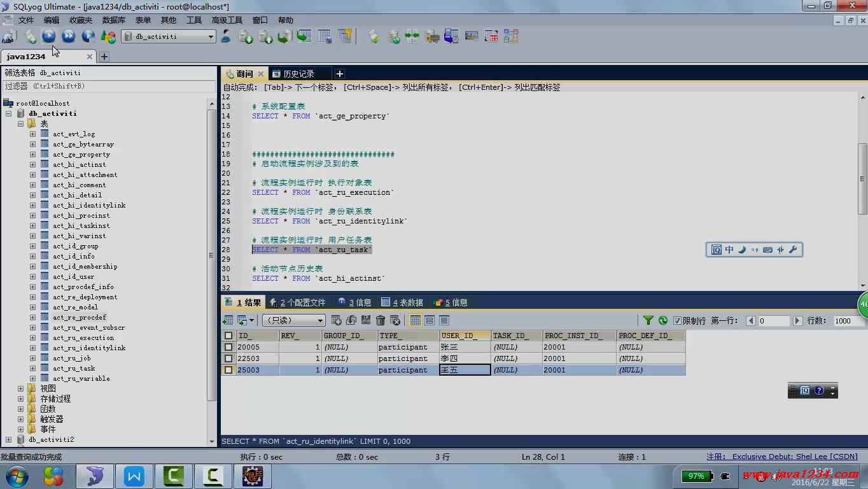This screenshot has width=868, height=489.
Task: Click the schema designer icon at toolbar end
Action: click(511, 36)
